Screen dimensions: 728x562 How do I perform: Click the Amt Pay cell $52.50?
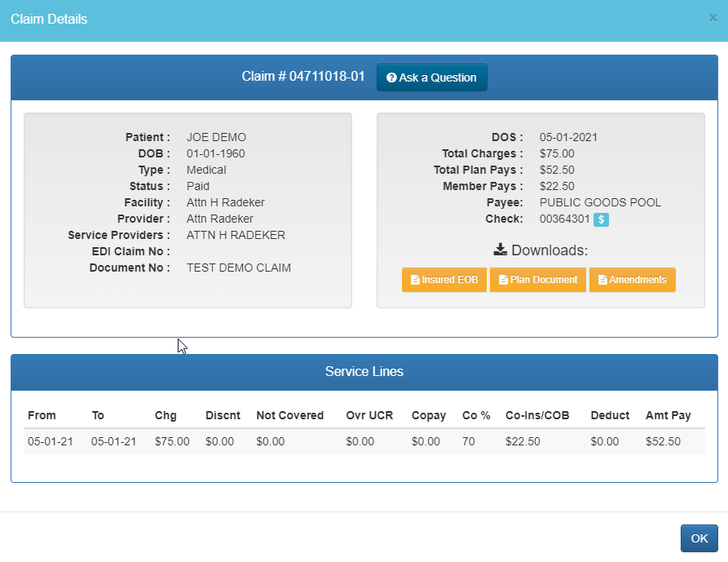(663, 441)
